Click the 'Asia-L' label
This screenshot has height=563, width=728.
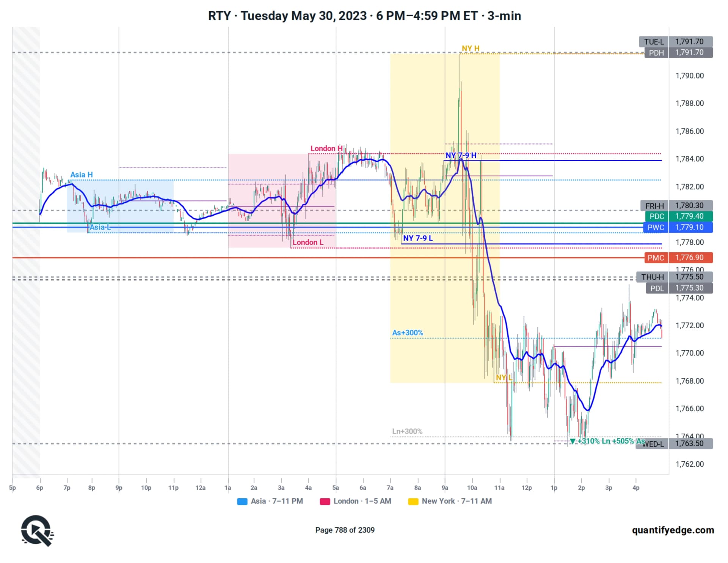(x=100, y=227)
